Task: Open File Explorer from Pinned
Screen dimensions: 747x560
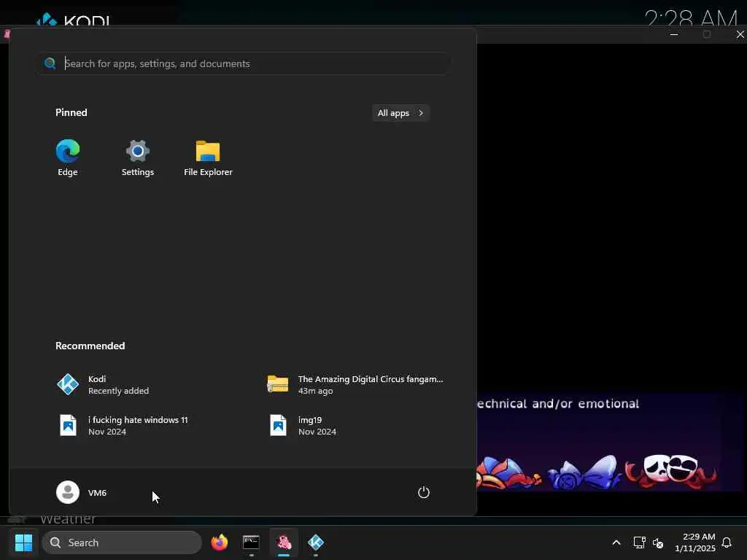Action: 208,158
